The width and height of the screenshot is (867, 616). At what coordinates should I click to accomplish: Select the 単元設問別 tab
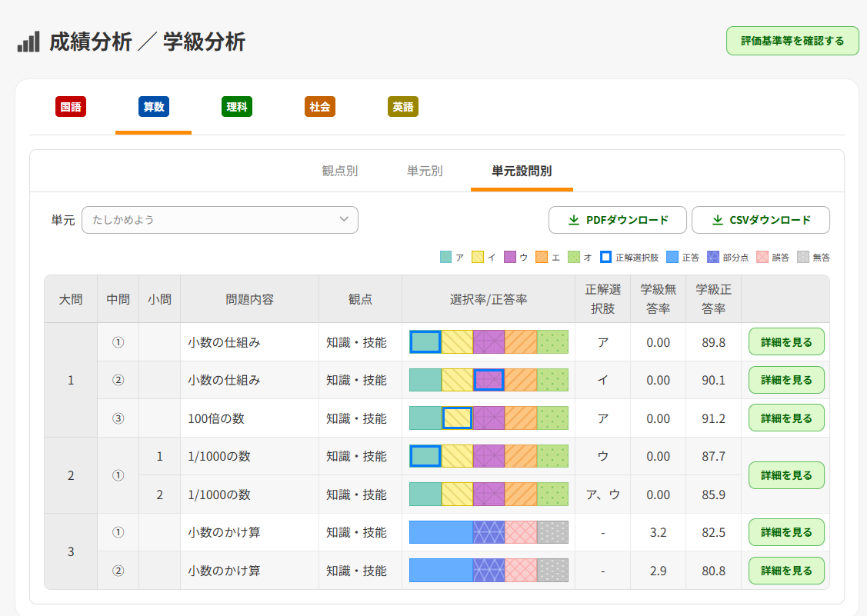pos(522,171)
